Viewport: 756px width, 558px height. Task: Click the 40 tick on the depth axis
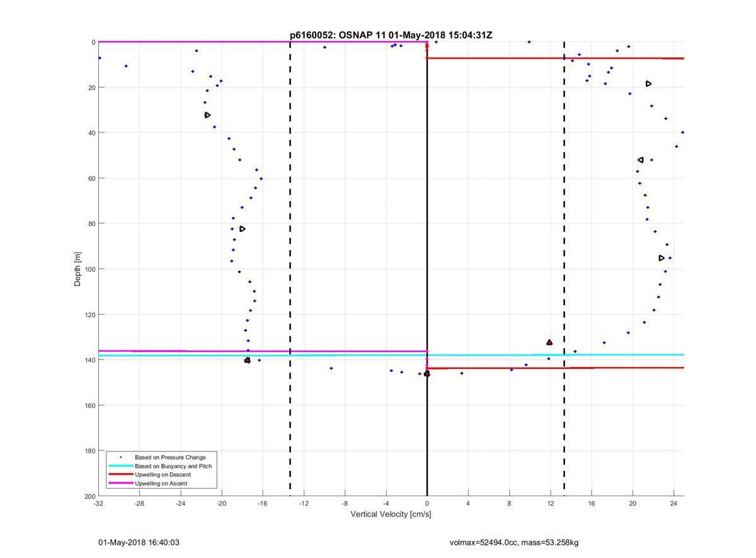[x=91, y=133]
